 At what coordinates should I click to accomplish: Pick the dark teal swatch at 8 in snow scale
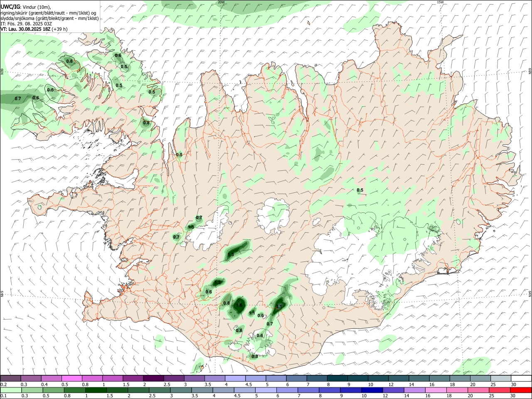click(x=337, y=378)
